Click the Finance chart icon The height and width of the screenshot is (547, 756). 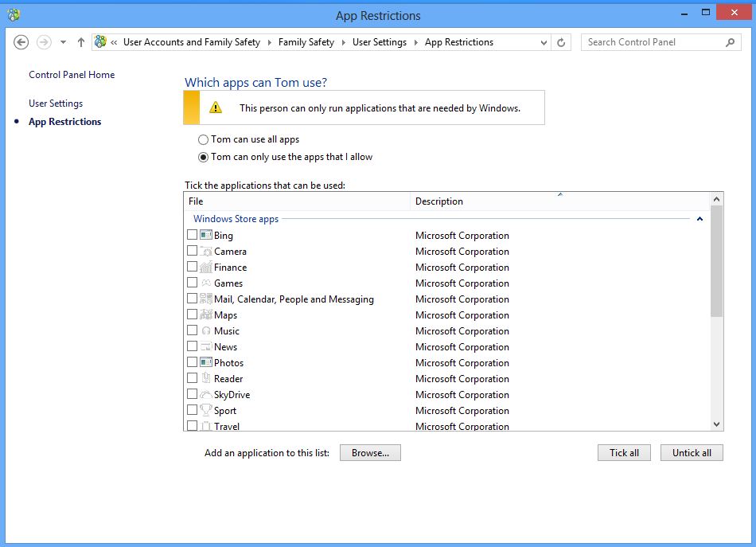(x=206, y=267)
